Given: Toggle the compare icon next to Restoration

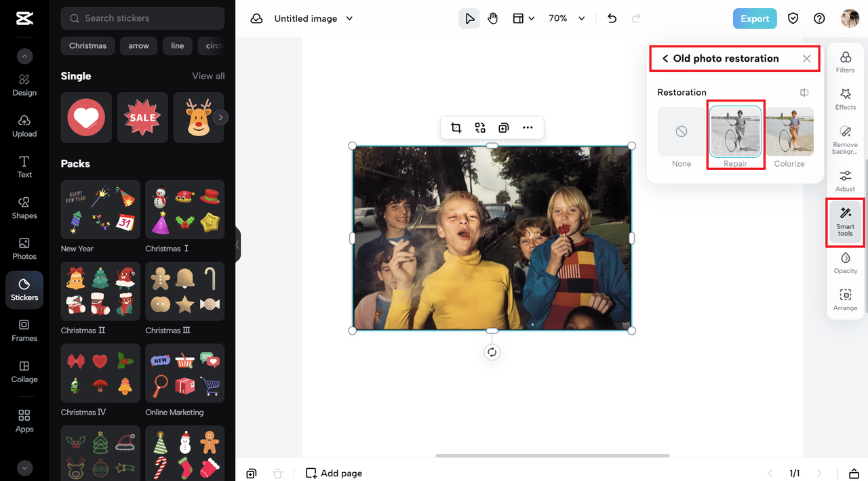Looking at the screenshot, I should click(x=804, y=92).
